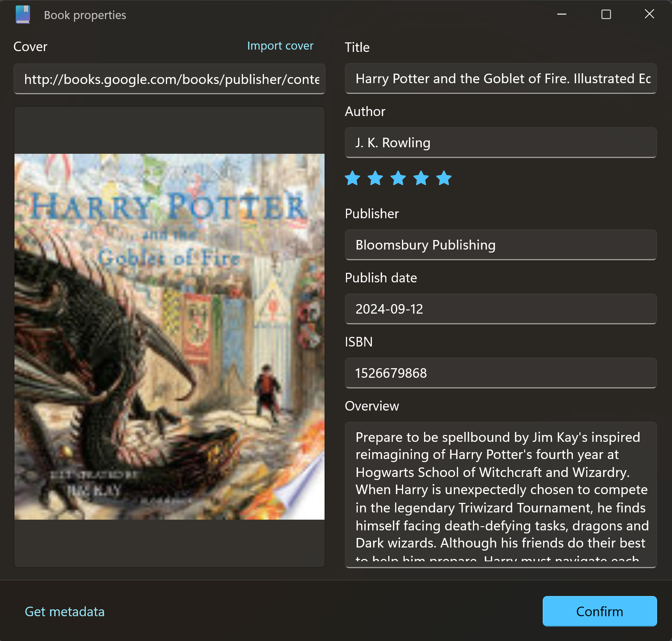
Task: Close the Book properties window
Action: click(649, 14)
